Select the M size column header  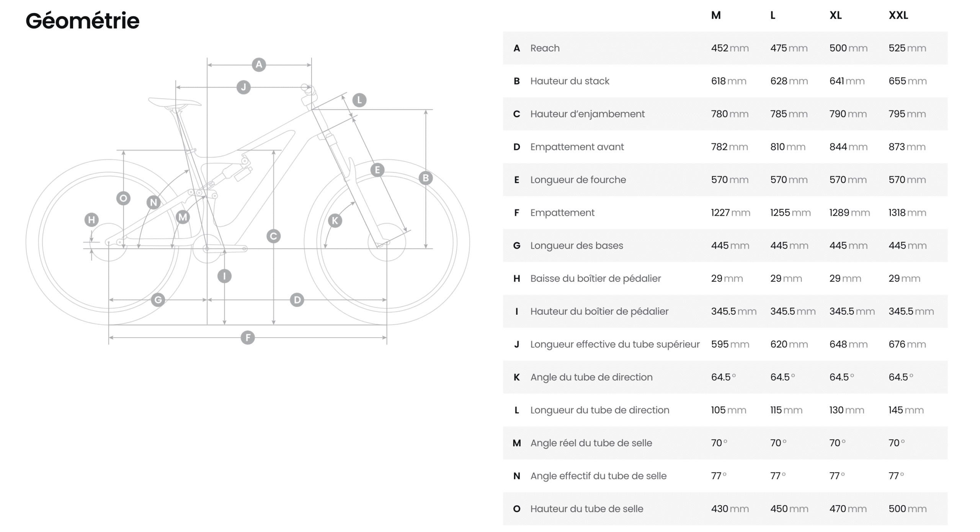716,15
